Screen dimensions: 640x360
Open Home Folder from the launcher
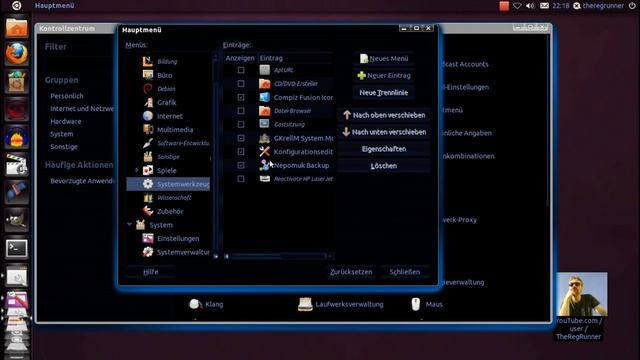click(16, 28)
